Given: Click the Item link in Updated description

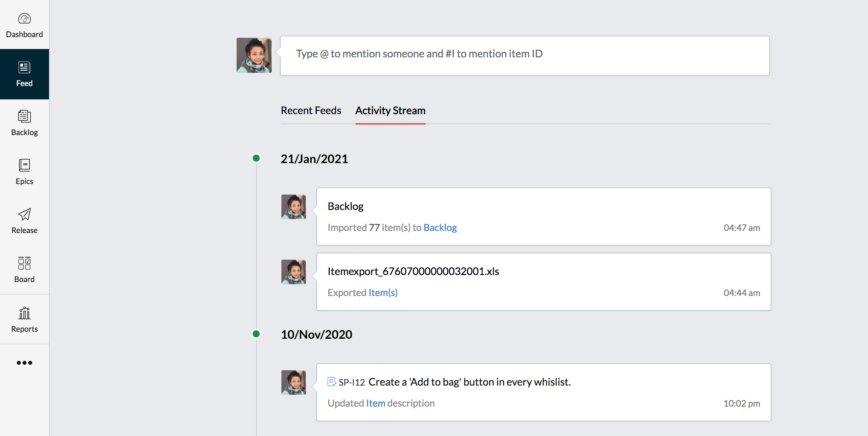Looking at the screenshot, I should tap(376, 403).
